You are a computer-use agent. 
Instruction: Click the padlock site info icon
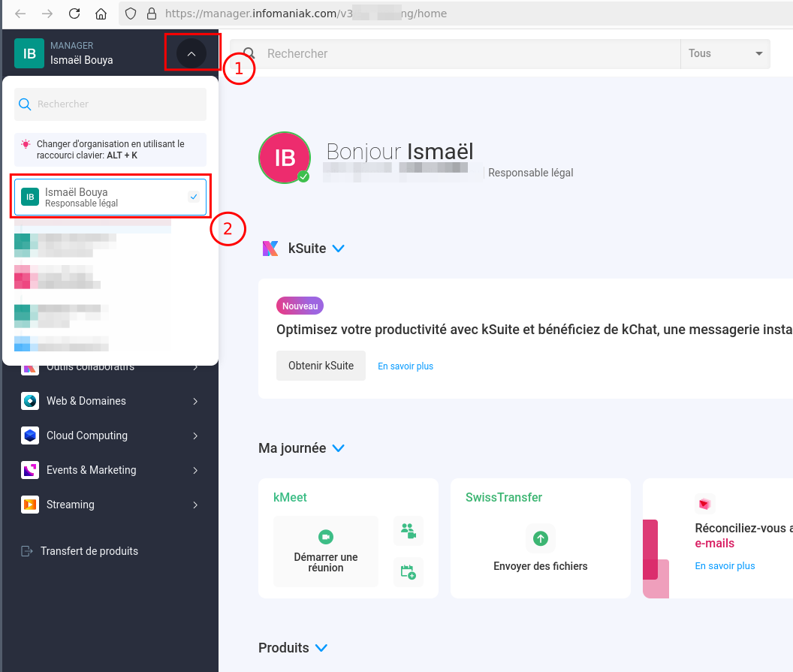[151, 14]
